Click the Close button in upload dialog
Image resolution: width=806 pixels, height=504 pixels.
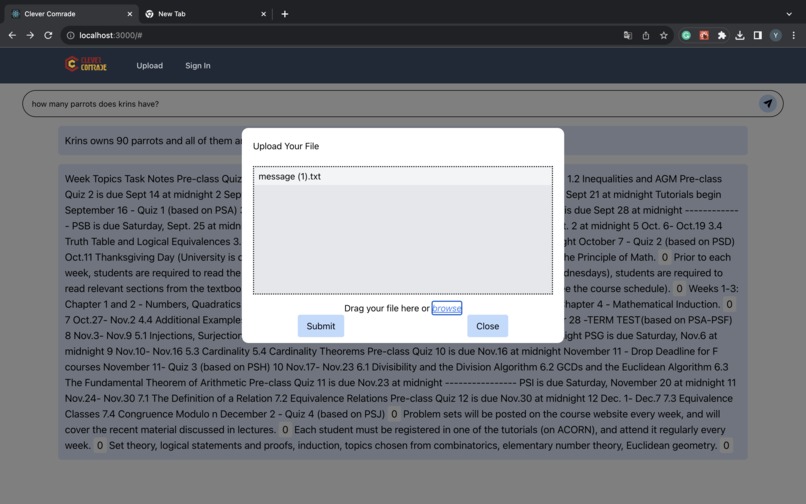point(487,326)
